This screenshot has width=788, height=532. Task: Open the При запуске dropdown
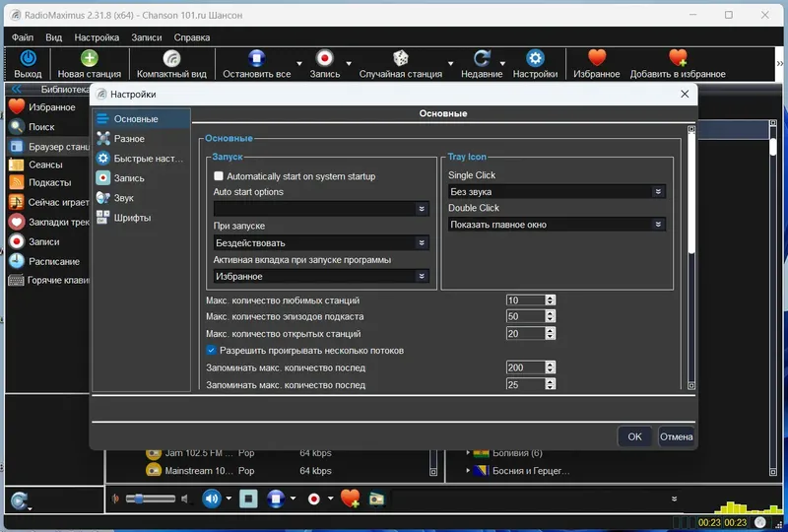[x=321, y=243]
